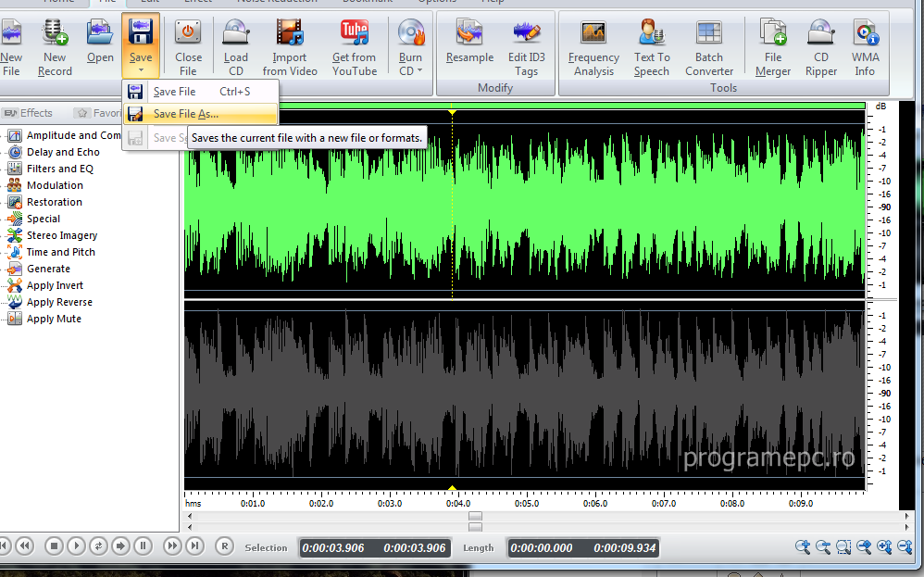The height and width of the screenshot is (577, 924).
Task: Click the lower horizontal scrollbar thumb
Action: coord(475,527)
